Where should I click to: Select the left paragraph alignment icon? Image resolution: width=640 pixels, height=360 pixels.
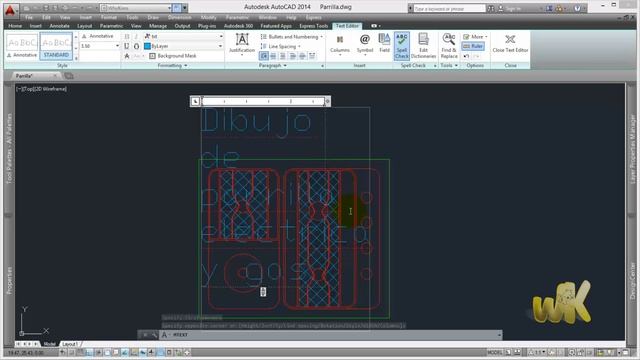click(x=264, y=56)
